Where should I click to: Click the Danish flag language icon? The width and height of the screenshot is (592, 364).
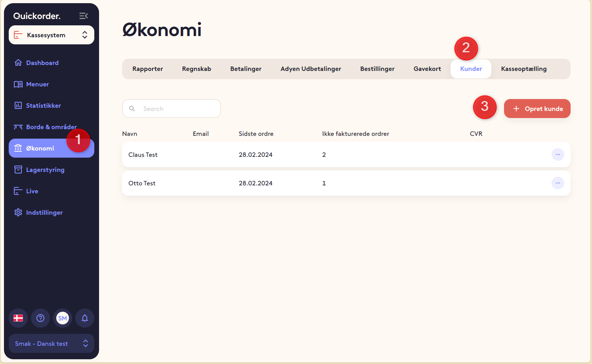coord(18,318)
